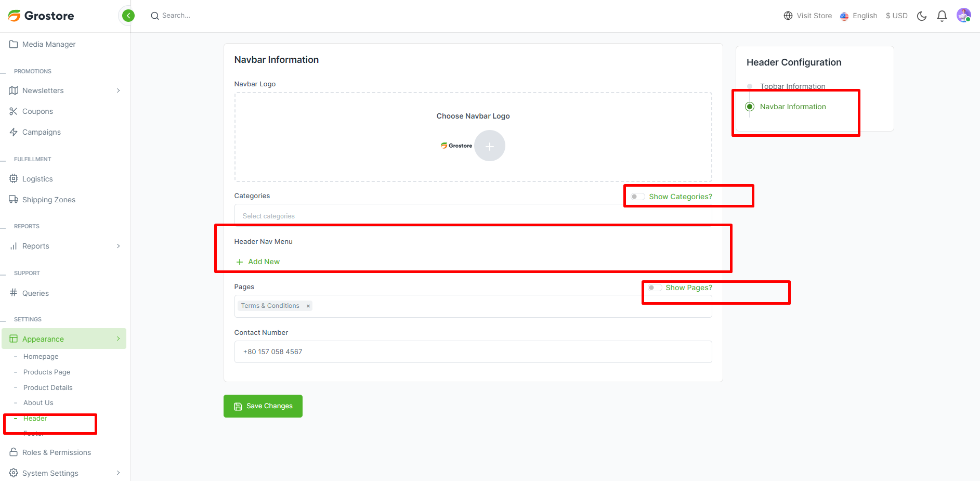Click the Visit Store globe icon

point(788,16)
